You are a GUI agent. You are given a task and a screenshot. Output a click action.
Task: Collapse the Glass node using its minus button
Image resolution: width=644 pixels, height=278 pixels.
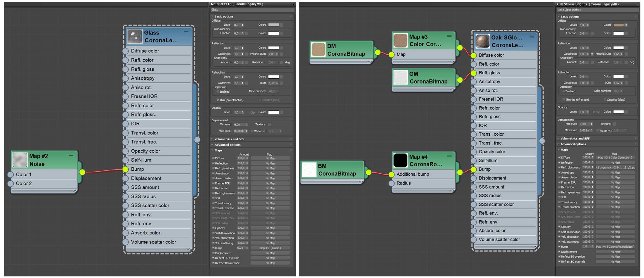(186, 32)
